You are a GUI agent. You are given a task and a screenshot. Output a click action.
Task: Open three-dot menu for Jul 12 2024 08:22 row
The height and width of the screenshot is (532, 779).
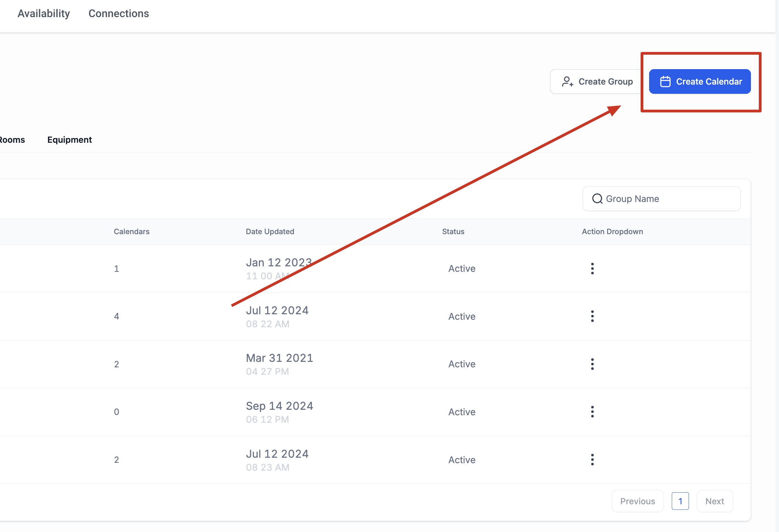[592, 316]
